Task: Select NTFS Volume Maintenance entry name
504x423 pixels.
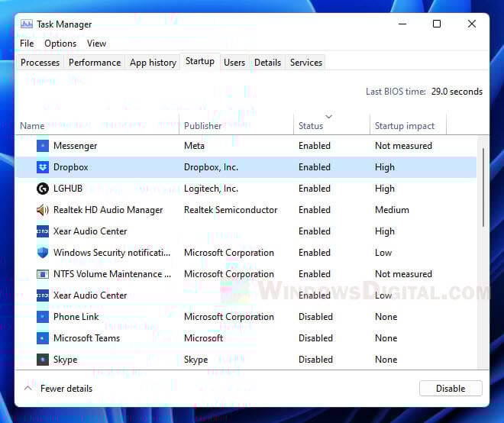Action: (x=112, y=274)
